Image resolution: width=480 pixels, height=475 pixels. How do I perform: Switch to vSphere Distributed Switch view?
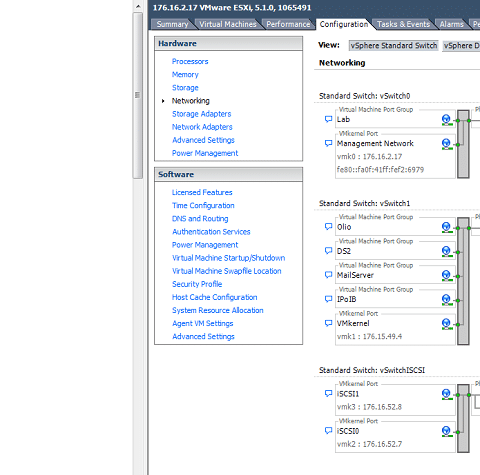pyautogui.click(x=461, y=46)
